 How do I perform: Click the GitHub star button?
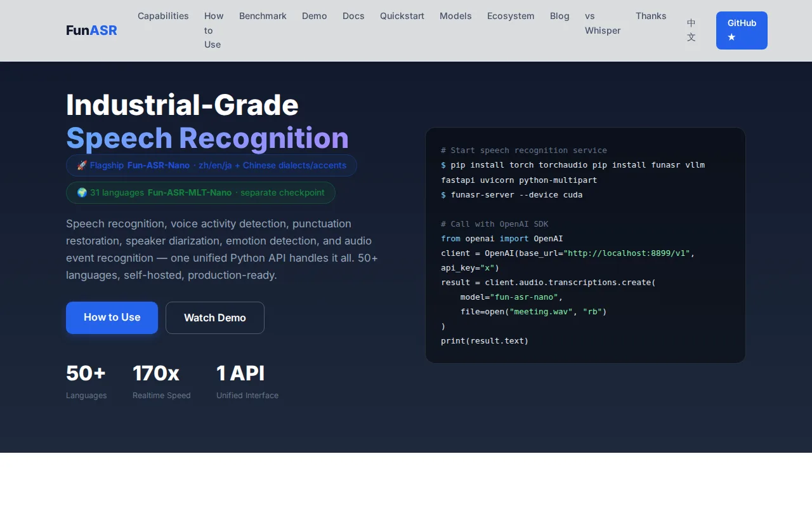[x=742, y=30]
